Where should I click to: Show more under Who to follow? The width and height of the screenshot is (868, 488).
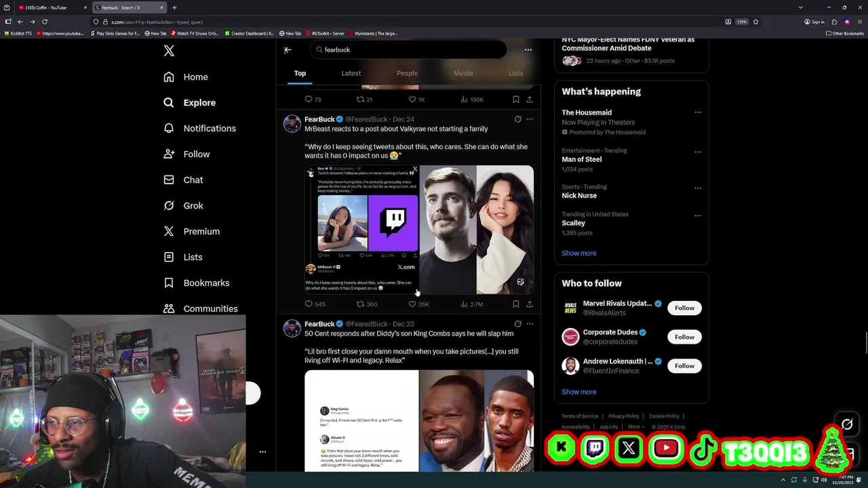click(x=579, y=392)
